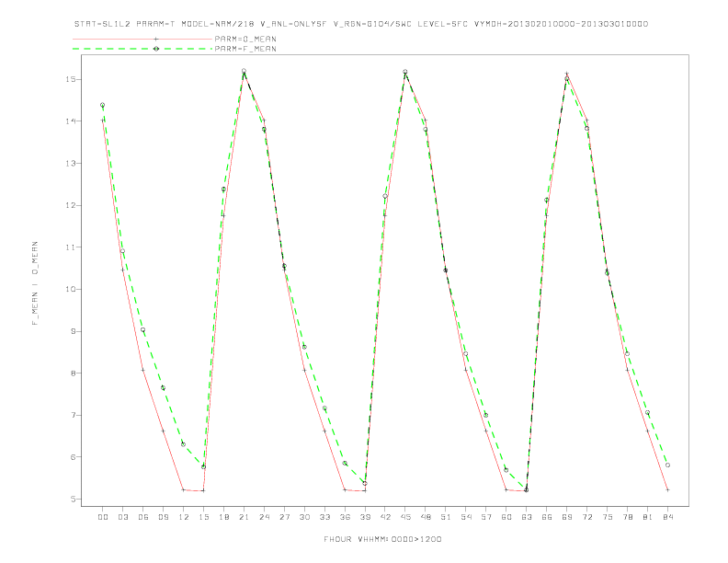728x563 pixels.
Task: Click the y-axis tick label 8
Action: pyautogui.click(x=74, y=373)
